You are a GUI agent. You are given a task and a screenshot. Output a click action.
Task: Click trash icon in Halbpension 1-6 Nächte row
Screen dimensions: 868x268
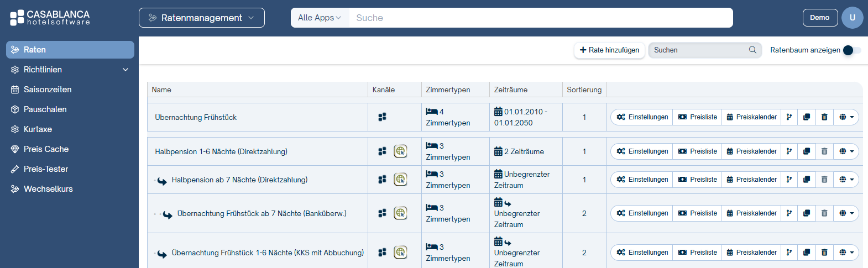coord(824,151)
